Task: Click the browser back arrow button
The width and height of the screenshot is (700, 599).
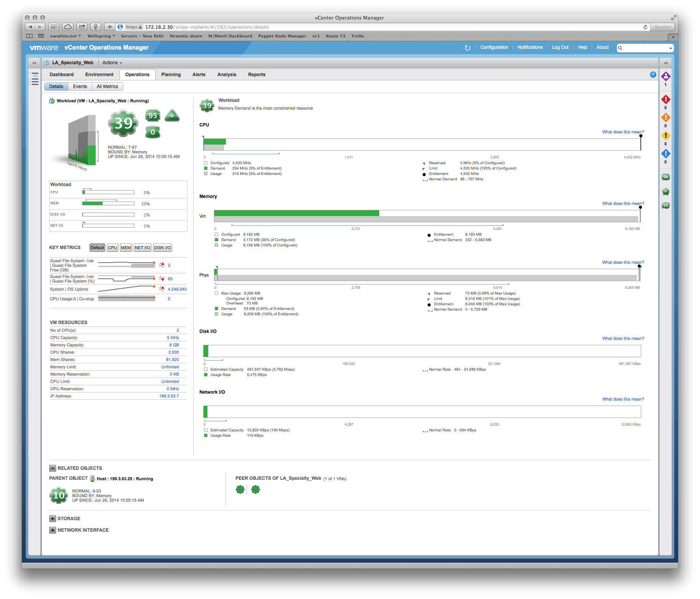Action: point(30,27)
